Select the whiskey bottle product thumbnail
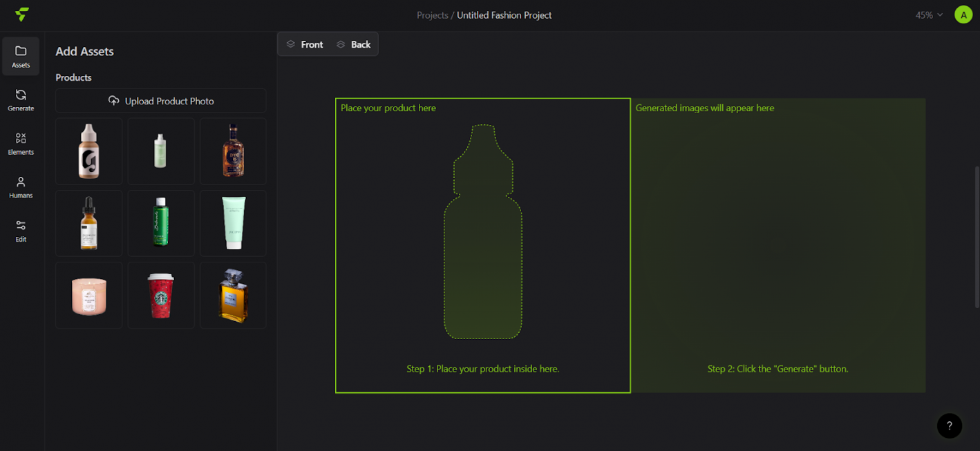The image size is (980, 451). [x=234, y=151]
